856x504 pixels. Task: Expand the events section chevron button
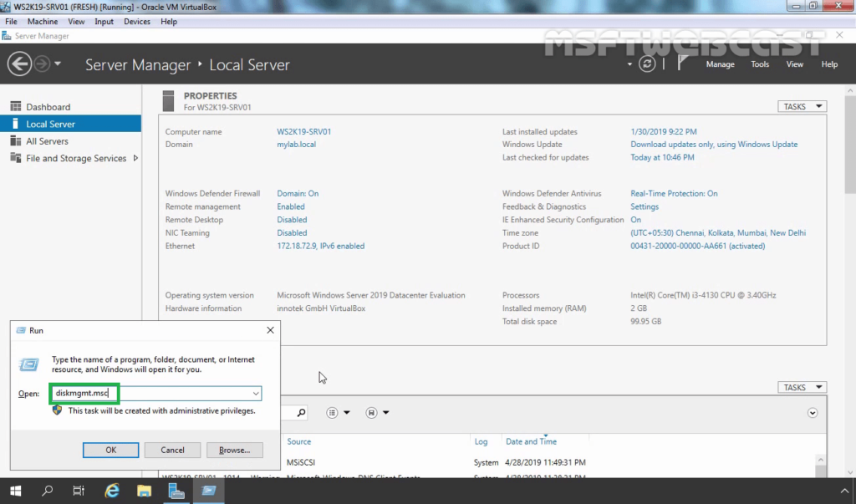pyautogui.click(x=813, y=413)
